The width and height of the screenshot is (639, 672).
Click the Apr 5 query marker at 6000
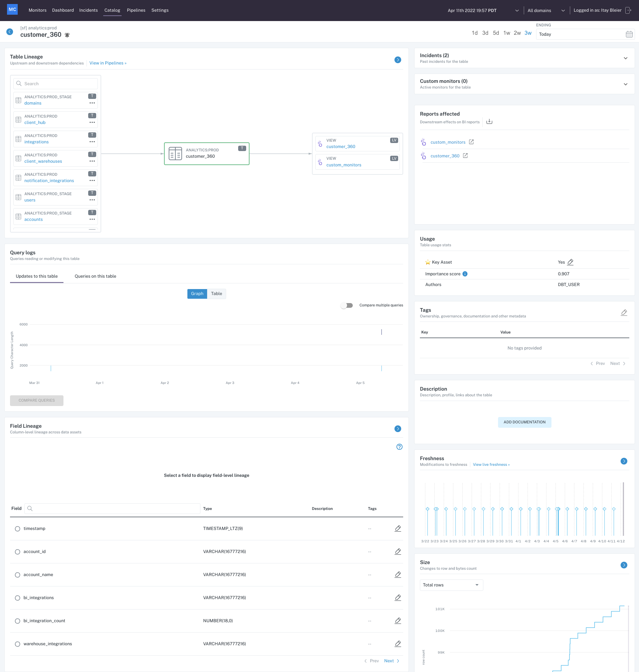381,332
